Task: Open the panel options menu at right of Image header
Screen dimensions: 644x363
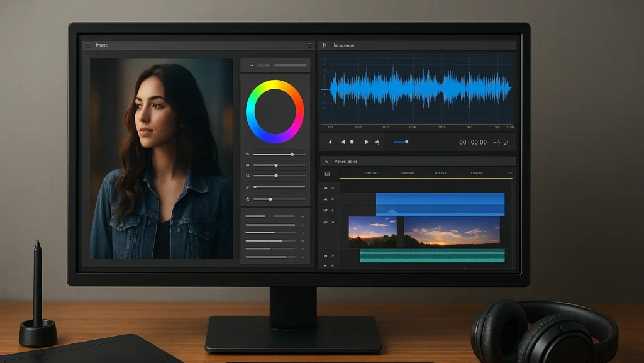Action: pos(309,45)
